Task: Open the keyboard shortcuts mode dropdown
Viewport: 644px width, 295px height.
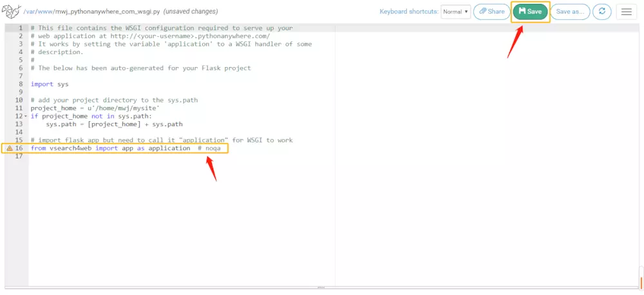Action: coord(455,12)
